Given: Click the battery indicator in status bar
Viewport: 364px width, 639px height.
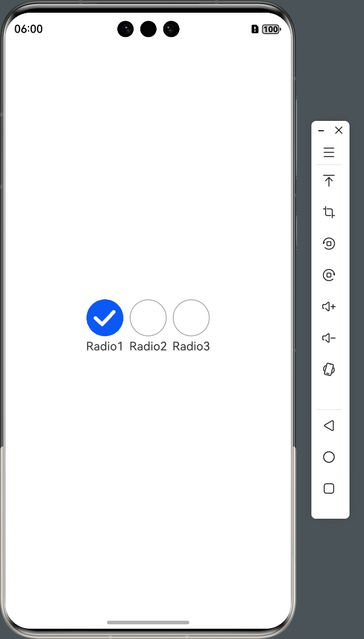Looking at the screenshot, I should coord(271,29).
